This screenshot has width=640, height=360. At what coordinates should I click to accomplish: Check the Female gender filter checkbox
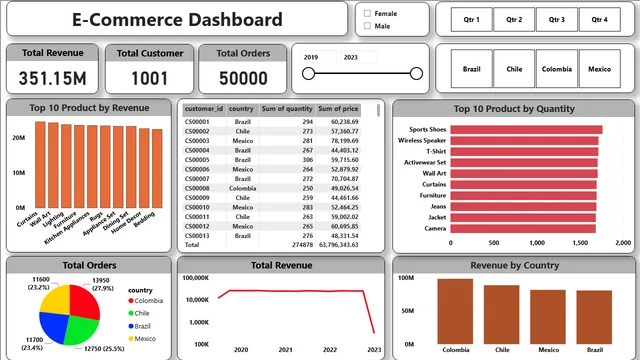click(367, 13)
